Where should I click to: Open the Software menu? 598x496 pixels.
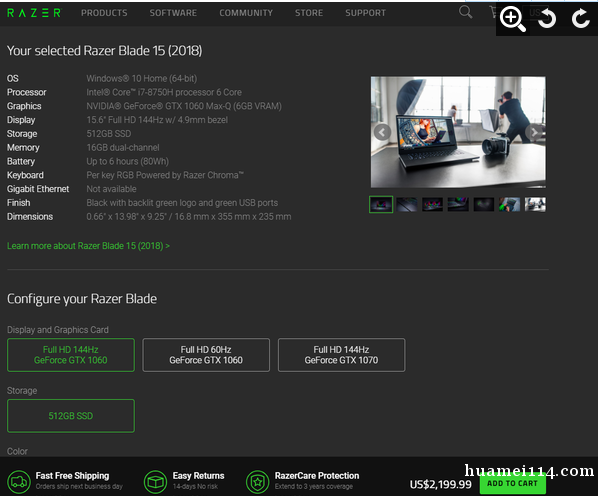tap(173, 13)
